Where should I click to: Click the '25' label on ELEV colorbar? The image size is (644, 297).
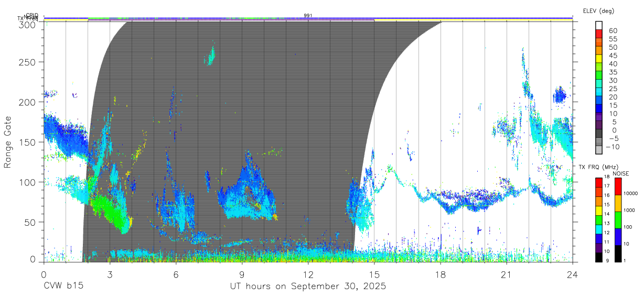click(613, 89)
